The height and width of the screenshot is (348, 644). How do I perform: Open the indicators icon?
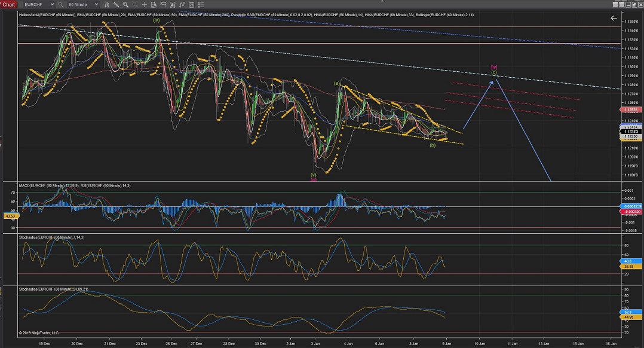(182, 5)
